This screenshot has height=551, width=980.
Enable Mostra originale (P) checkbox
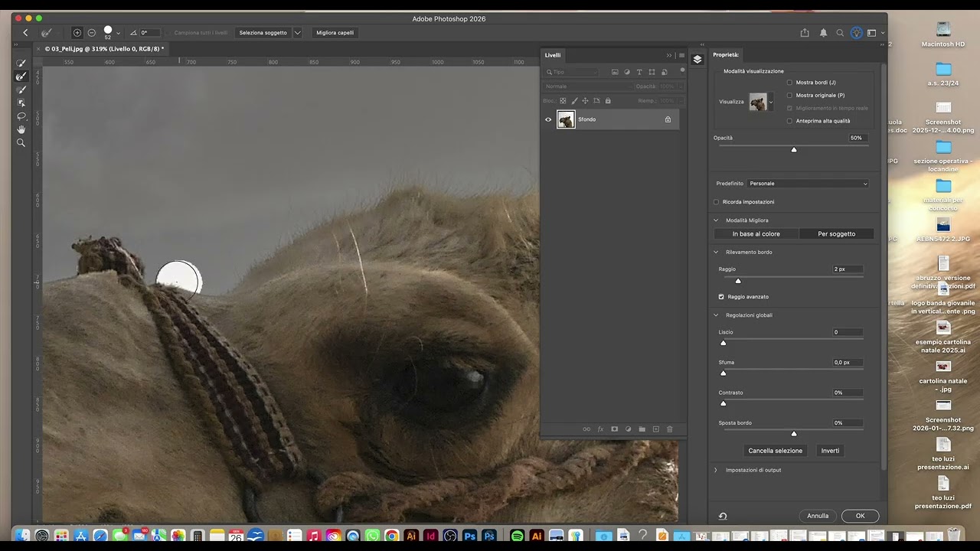tap(789, 95)
